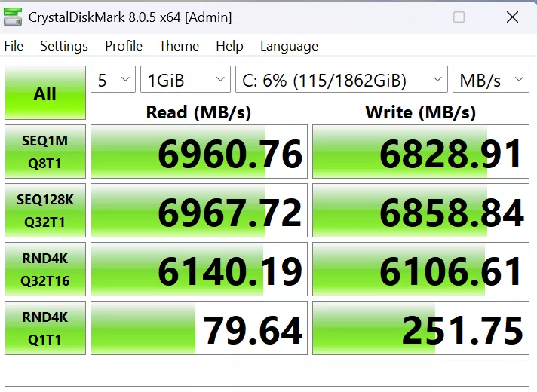Open the C: drive selection dropdown
The width and height of the screenshot is (537, 392).
coord(342,79)
